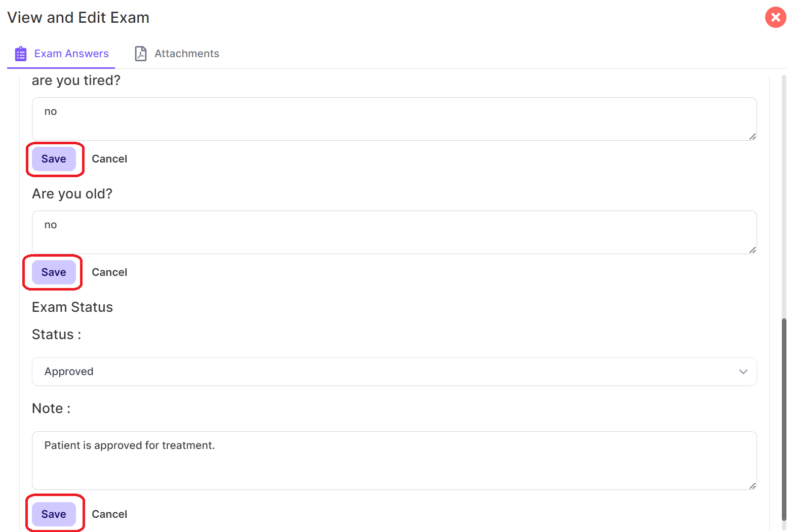Screen dimensions: 792x532
Task: Click resize grip on 'are you tired?' textarea
Action: click(753, 137)
